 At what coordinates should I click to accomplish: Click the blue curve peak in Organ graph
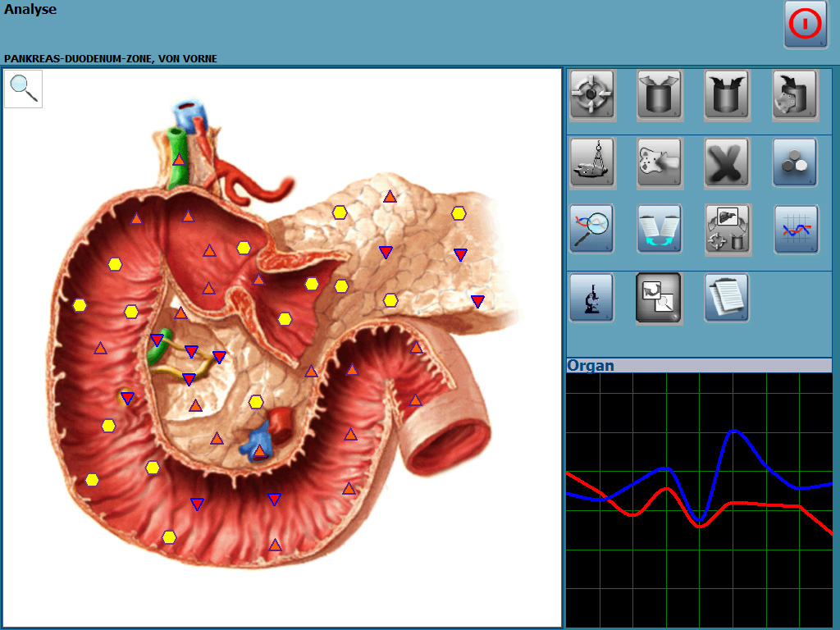pyautogui.click(x=734, y=430)
